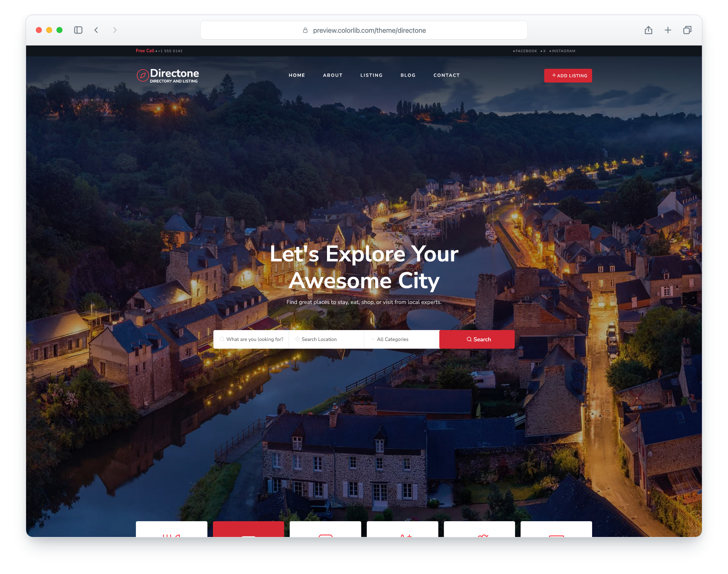Click the Directone compass logo icon

143,75
